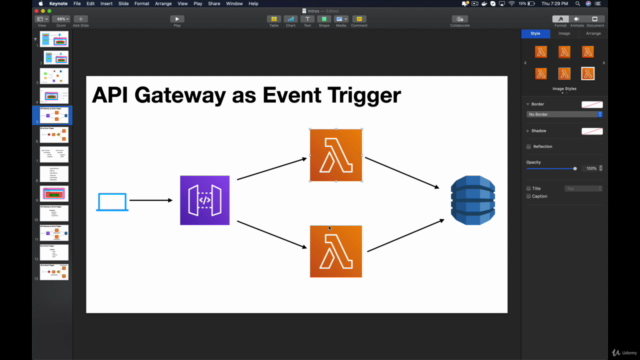Go to next image styles page
The width and height of the screenshot is (640, 360).
604,63
